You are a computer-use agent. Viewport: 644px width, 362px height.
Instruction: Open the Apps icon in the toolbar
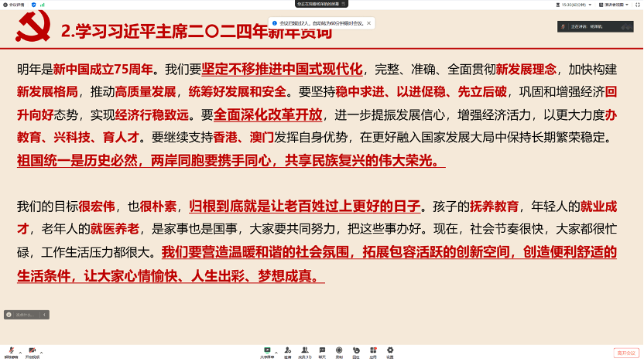point(373,350)
